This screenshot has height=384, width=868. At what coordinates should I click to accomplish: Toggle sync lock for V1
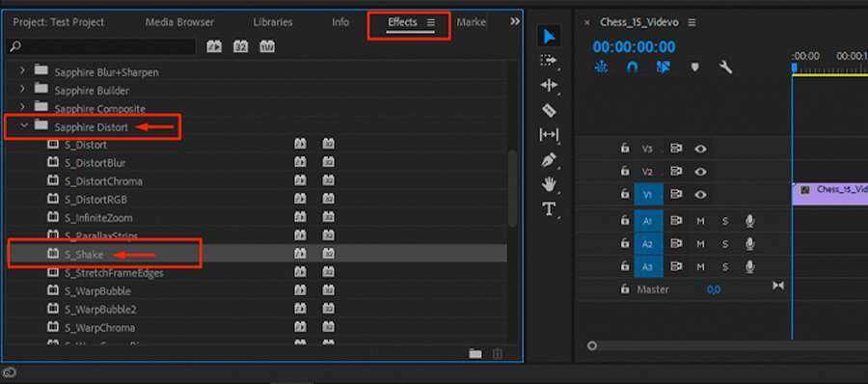[676, 194]
